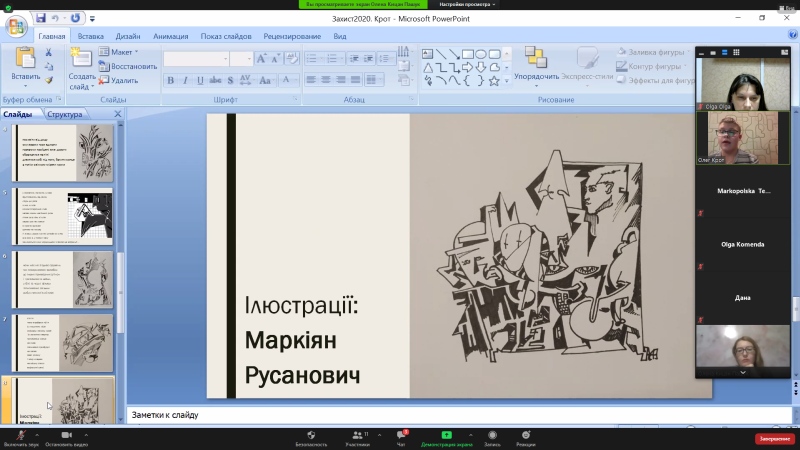800x450 pixels.
Task: Open the Zoom Безопасность security icon
Action: 312,435
